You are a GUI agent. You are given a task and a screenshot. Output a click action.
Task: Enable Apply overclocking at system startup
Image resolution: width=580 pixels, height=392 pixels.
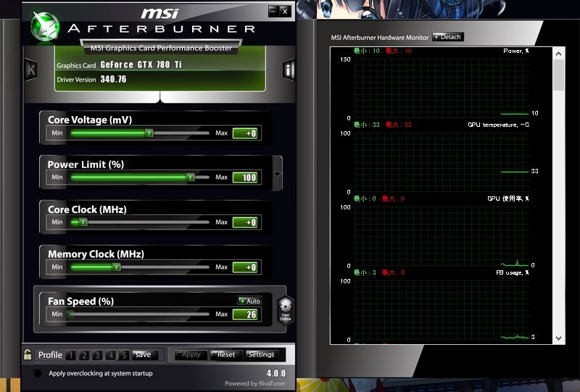coord(38,373)
